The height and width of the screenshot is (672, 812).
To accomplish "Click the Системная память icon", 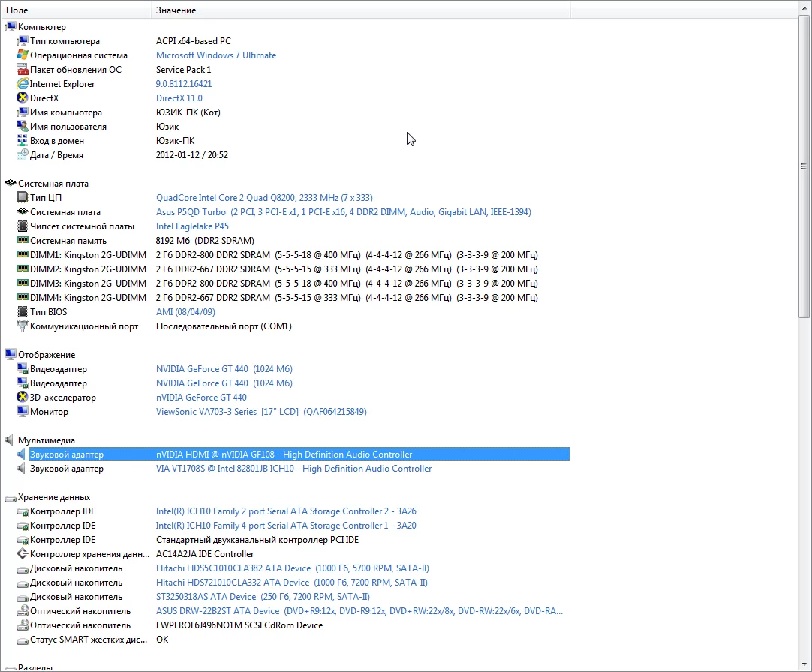I will pos(23,240).
